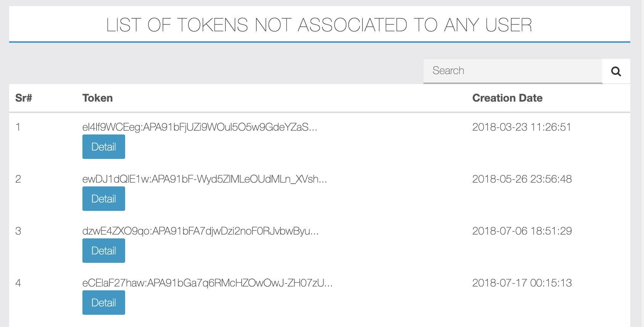Click the Token column header
Viewport: 644px width, 327px height.
(x=98, y=98)
